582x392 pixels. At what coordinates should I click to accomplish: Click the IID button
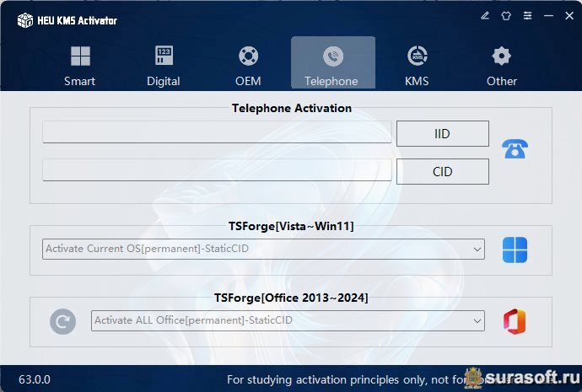(x=443, y=133)
